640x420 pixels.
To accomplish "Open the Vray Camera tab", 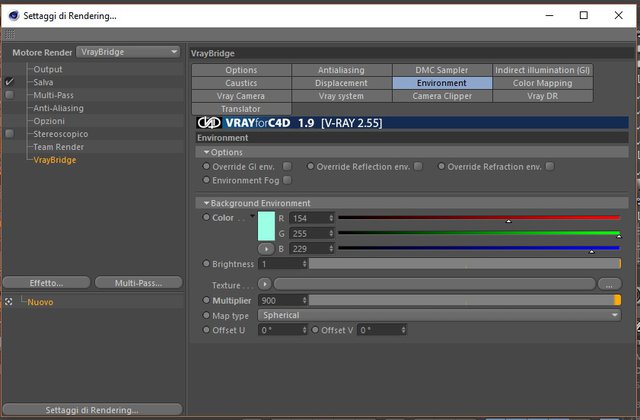I will (241, 96).
